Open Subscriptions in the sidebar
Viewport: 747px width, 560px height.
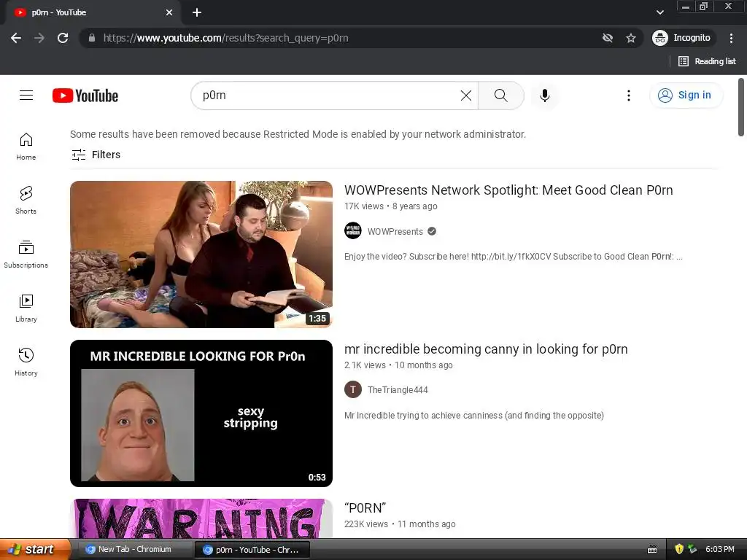[26, 254]
